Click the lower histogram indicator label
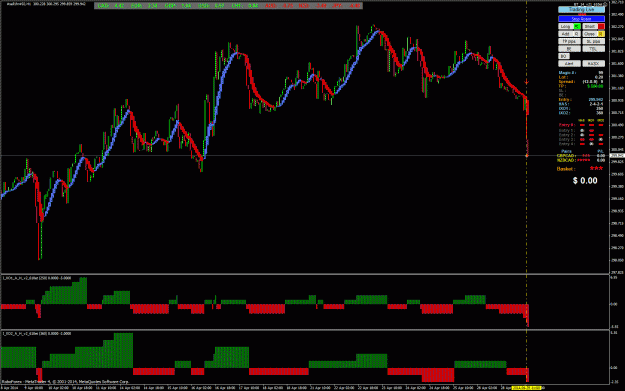This screenshot has height=391, width=625. (37, 333)
